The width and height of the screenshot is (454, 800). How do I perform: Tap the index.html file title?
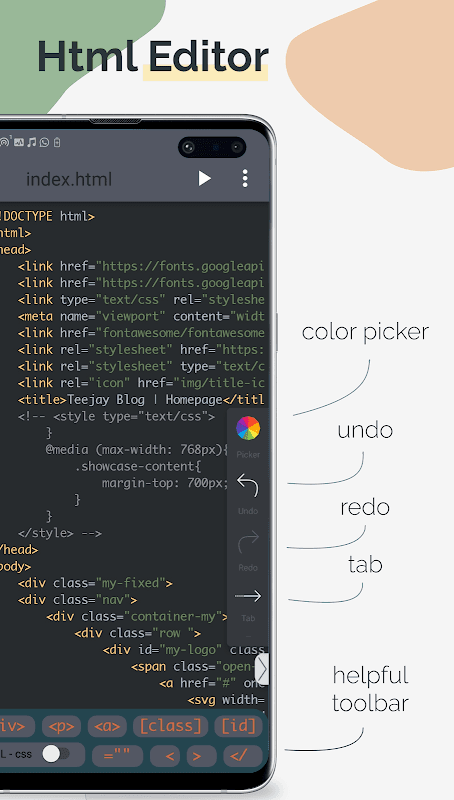click(x=69, y=179)
